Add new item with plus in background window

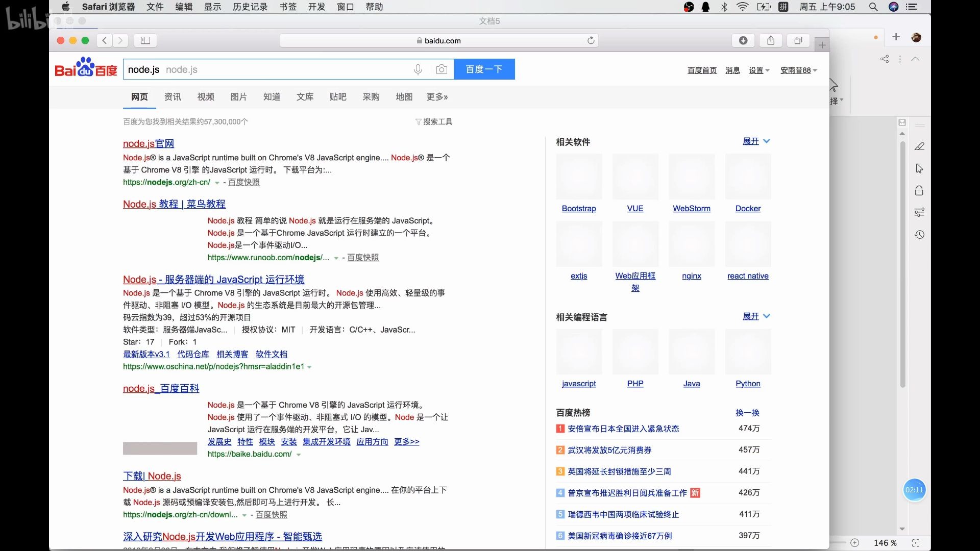[896, 37]
